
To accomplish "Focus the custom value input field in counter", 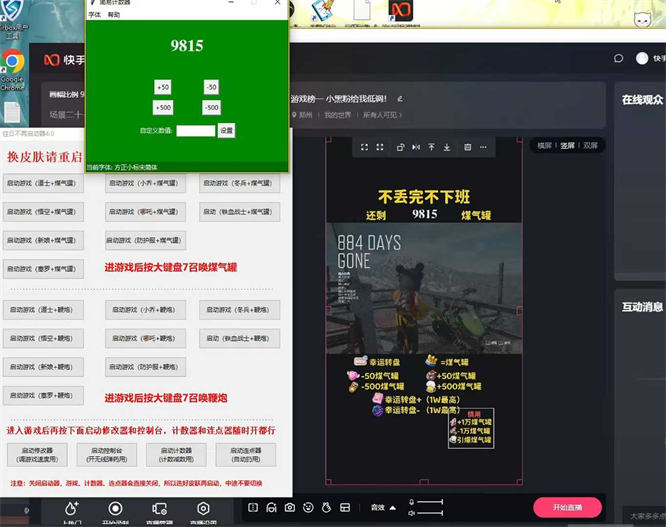I will coord(195,130).
